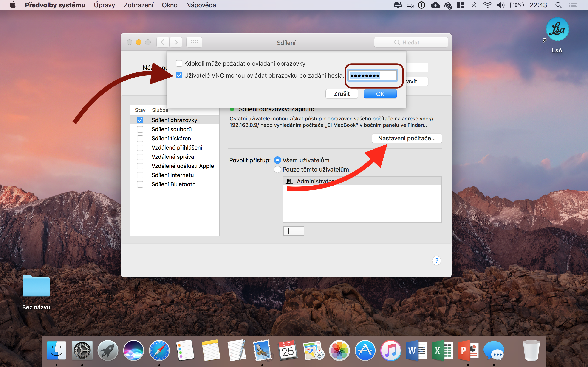This screenshot has width=588, height=367.
Task: Open Spotlight search in menu bar
Action: 558,5
